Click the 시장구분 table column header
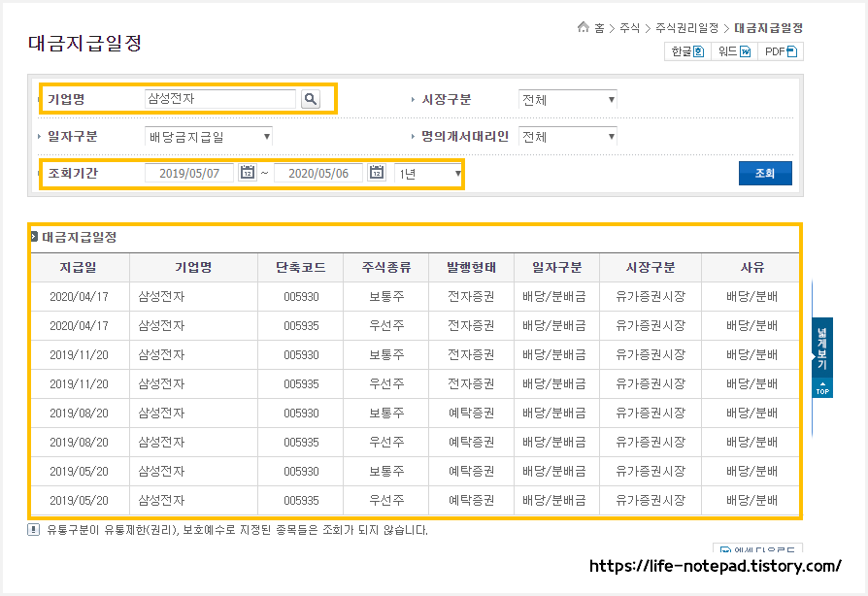This screenshot has height=596, width=868. point(651,268)
